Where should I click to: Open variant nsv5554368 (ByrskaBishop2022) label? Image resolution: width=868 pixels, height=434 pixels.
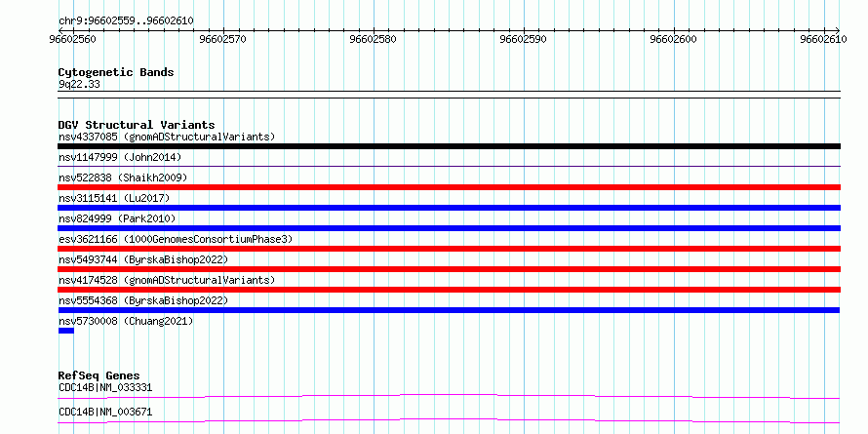[x=143, y=300]
